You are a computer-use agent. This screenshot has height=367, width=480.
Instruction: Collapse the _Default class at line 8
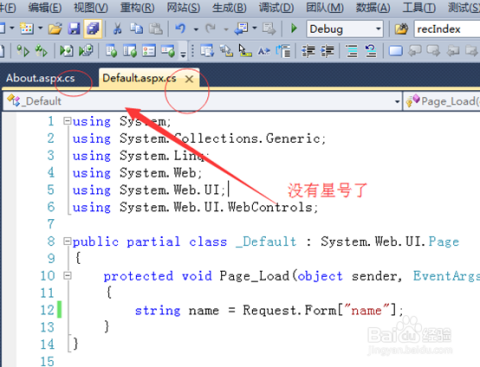67,241
